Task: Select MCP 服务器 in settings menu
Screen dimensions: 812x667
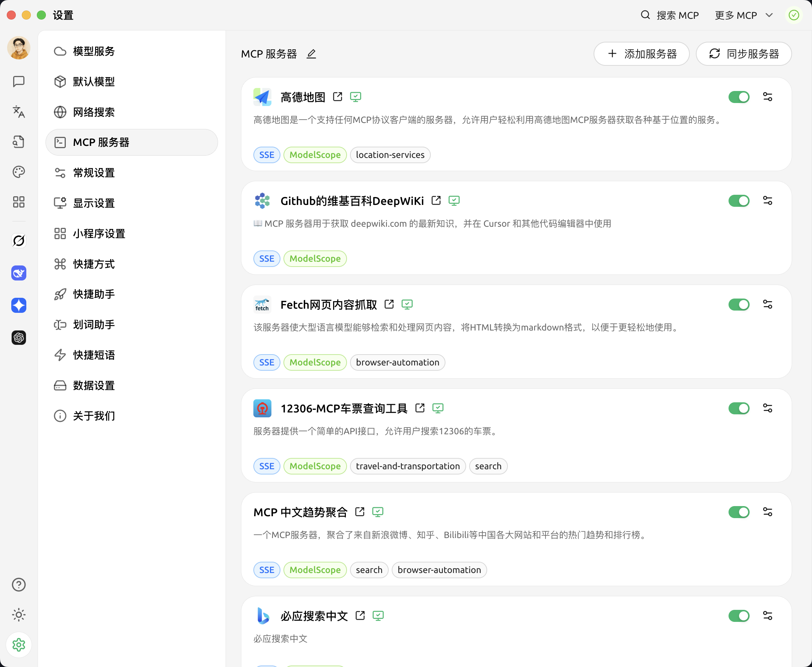Action: (x=131, y=142)
